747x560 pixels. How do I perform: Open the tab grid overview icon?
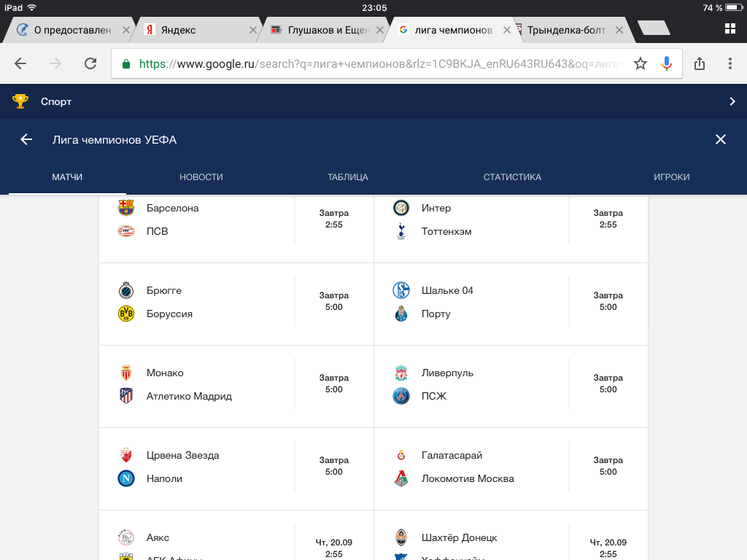pyautogui.click(x=729, y=28)
